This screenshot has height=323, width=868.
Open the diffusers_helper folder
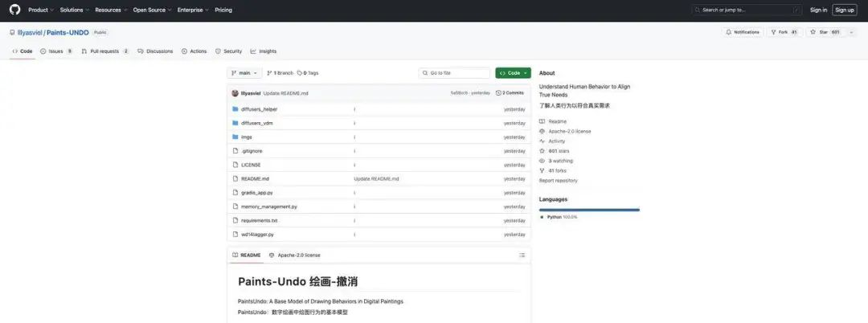click(x=259, y=109)
